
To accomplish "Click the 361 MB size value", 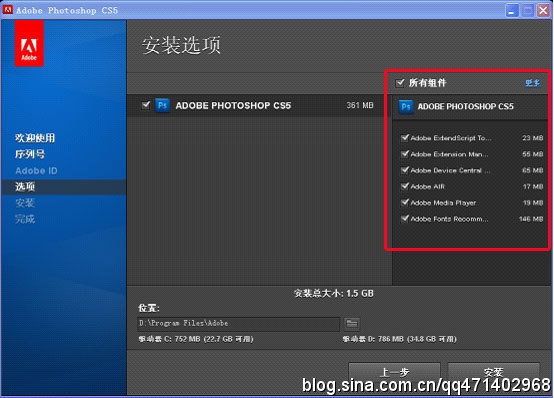I will click(360, 105).
